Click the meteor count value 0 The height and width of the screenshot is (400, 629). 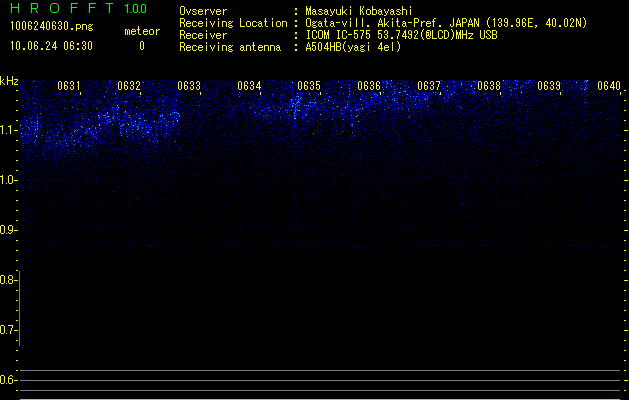point(142,46)
